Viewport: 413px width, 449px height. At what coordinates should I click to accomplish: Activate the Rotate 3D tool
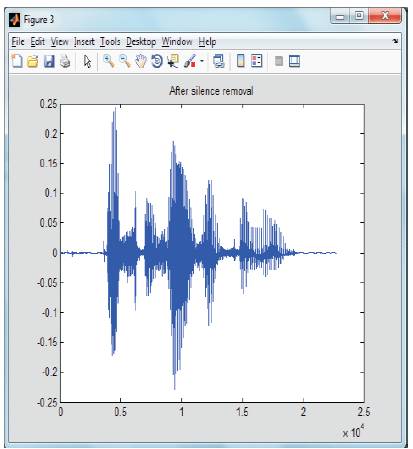[157, 61]
